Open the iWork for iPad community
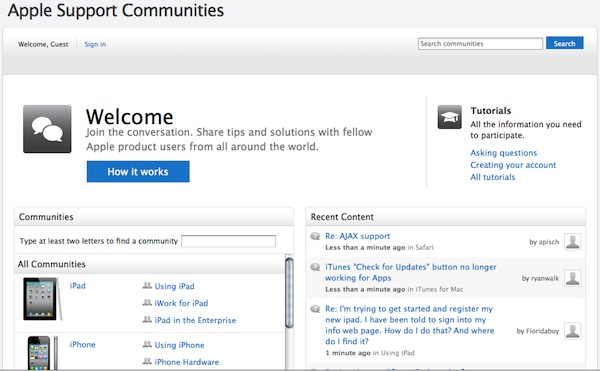 (181, 303)
